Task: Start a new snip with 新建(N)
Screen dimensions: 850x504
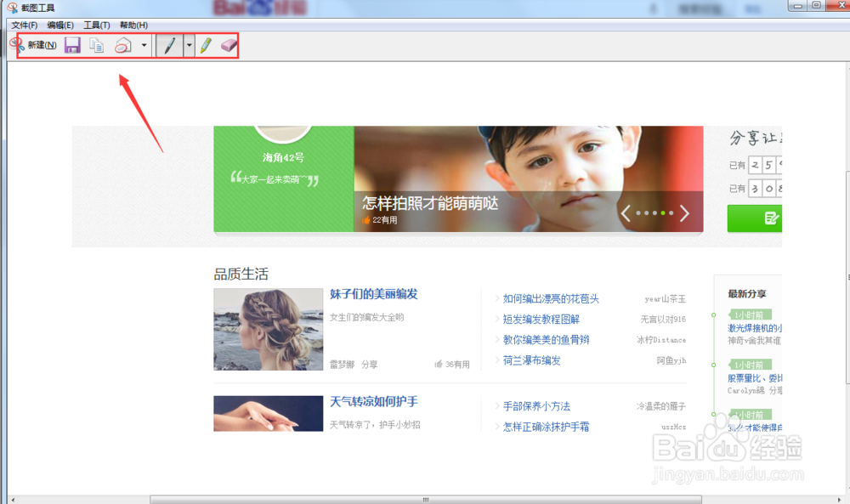Action: point(37,45)
